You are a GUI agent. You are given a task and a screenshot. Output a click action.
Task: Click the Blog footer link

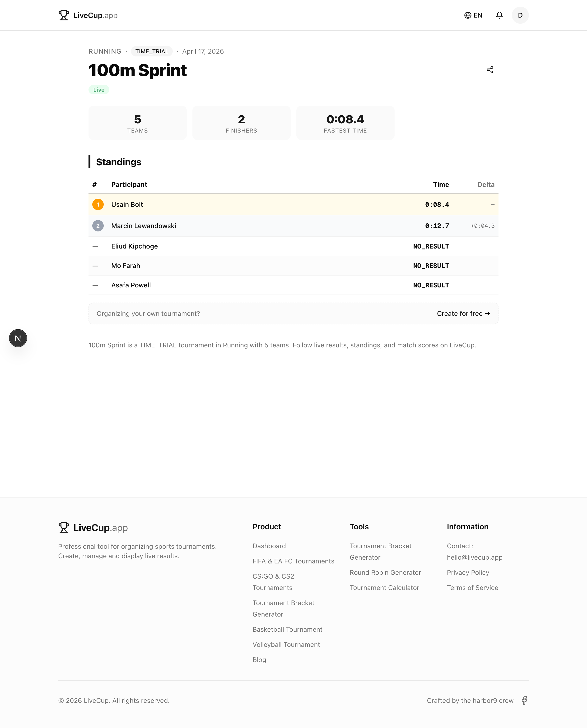pyautogui.click(x=259, y=660)
